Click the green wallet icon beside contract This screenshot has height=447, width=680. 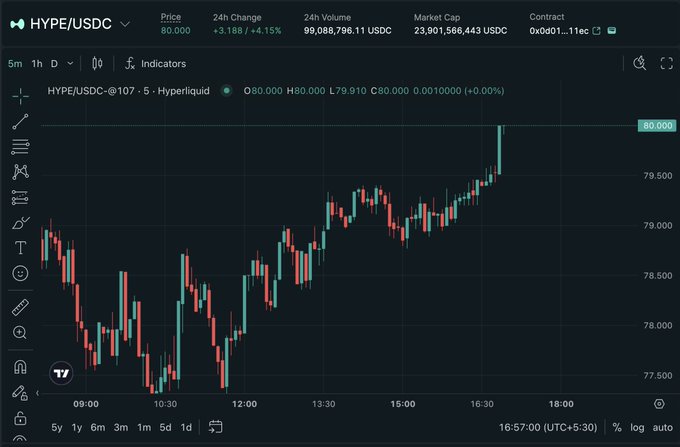point(612,30)
